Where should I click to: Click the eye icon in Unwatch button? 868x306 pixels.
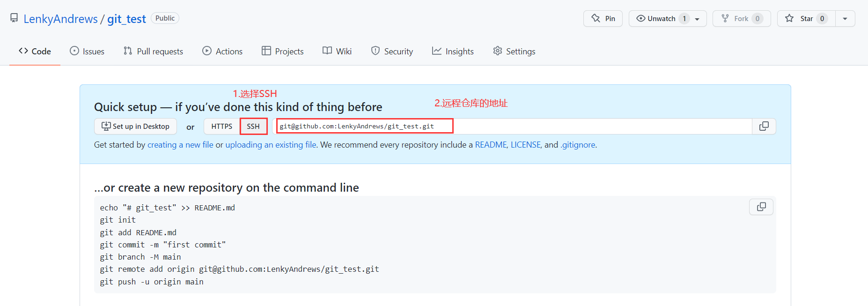pos(641,18)
